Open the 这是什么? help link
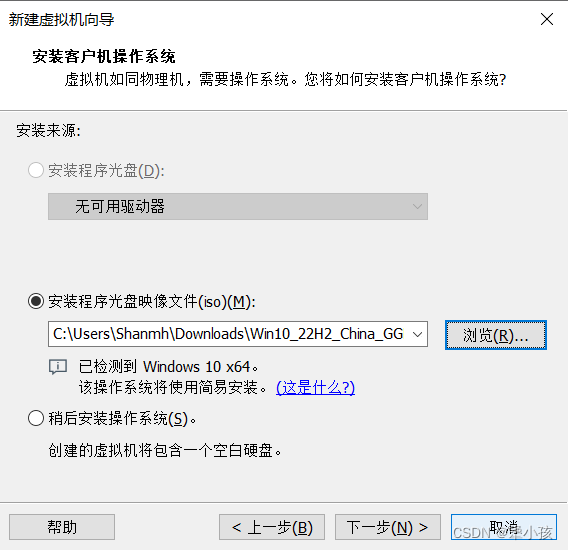The width and height of the screenshot is (568, 550). [x=315, y=388]
